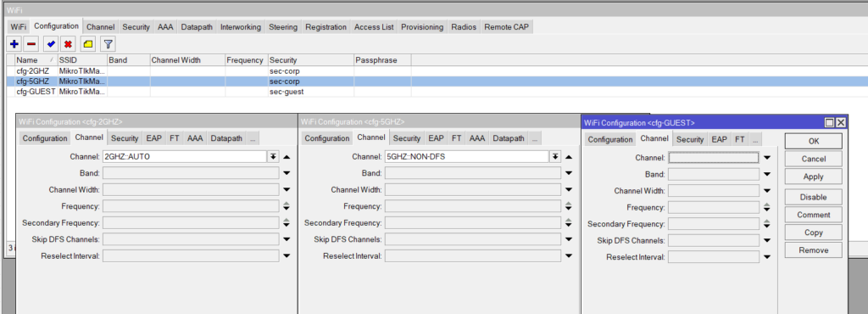
Task: Open Configuration tab in cfg-GUEST dialog
Action: point(610,139)
